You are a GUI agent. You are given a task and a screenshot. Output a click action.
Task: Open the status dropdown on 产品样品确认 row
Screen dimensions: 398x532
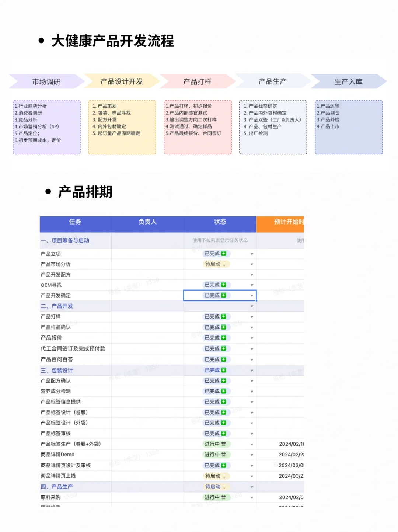click(x=251, y=327)
